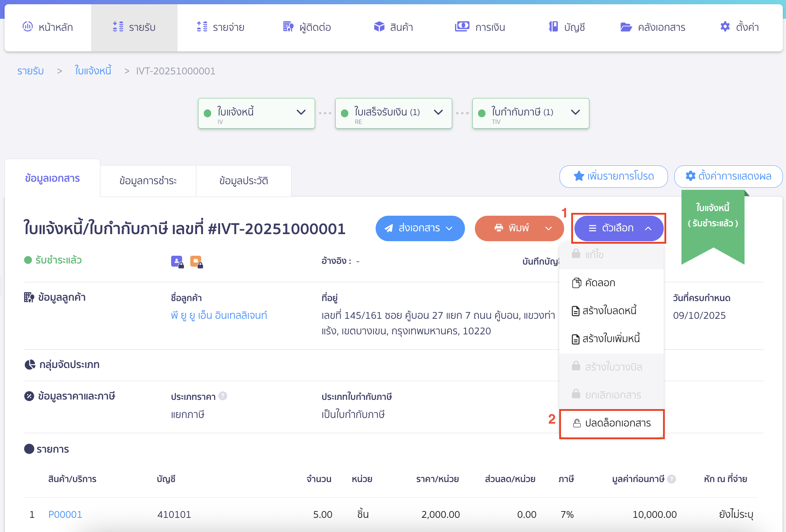Click the ผู้ติดต่อ contacts icon
Viewport: 786px width, 532px height.
coord(288,27)
